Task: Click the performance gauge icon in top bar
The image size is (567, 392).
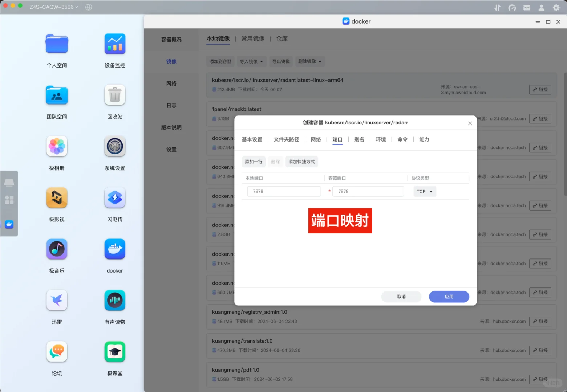Action: click(512, 7)
